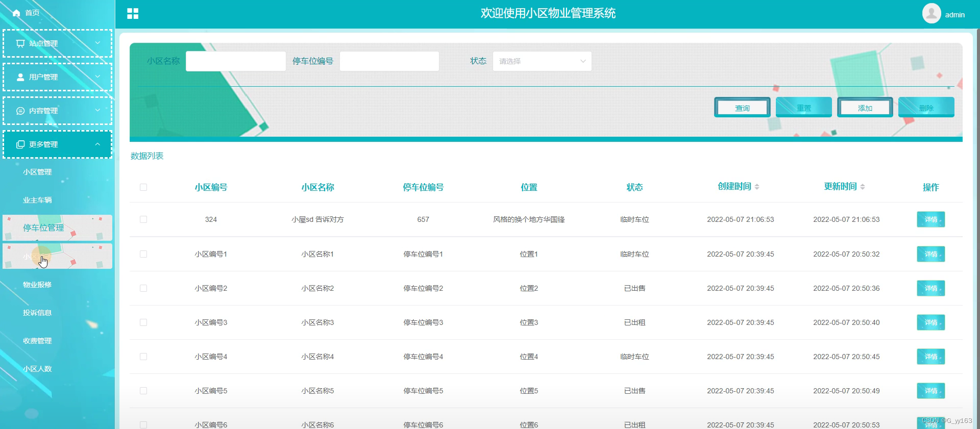The width and height of the screenshot is (980, 429).
Task: Select 停车位管理 in the sidebar
Action: point(57,228)
